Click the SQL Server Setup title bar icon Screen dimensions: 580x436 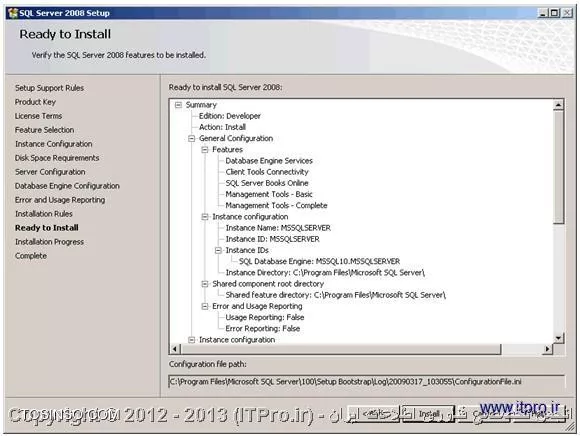13,13
